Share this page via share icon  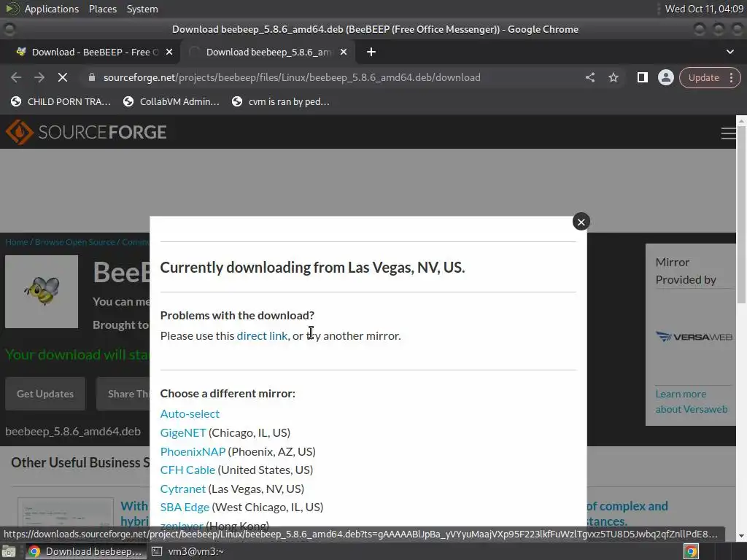coord(589,77)
